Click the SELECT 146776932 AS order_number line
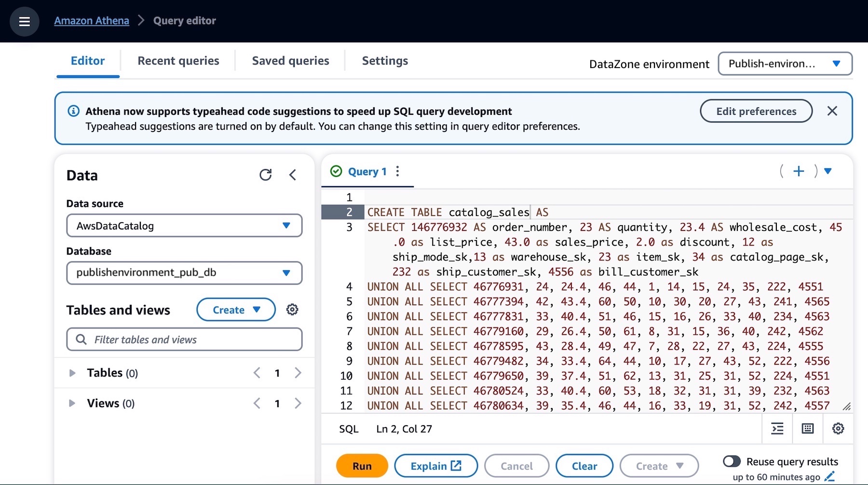Viewport: 868px width, 485px height. tap(605, 227)
